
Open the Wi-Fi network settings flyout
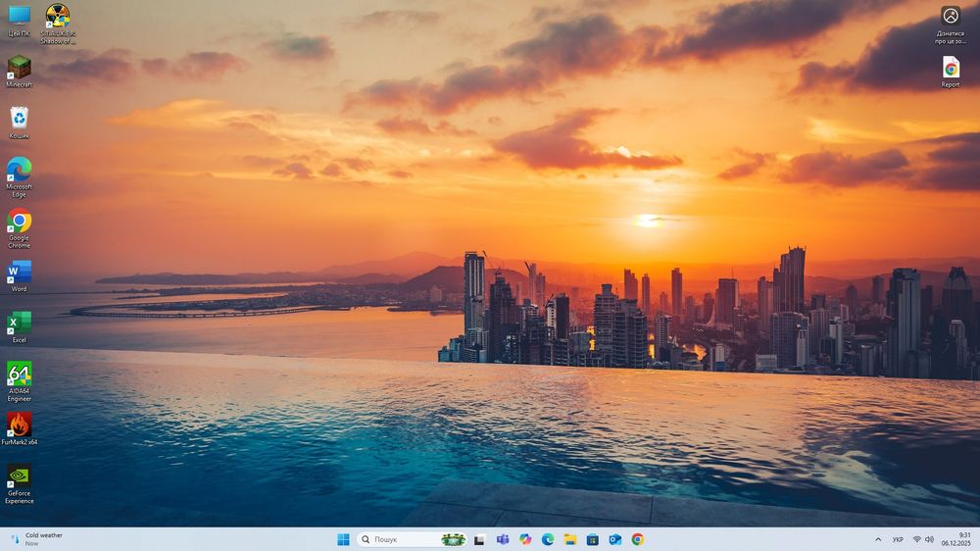[917, 539]
